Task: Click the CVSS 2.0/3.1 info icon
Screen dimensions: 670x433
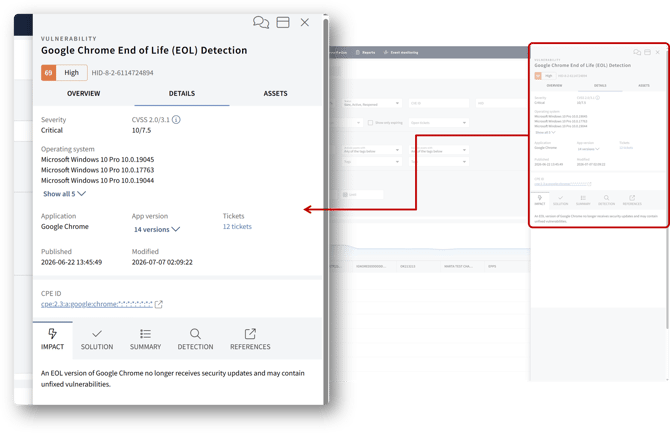Action: pos(176,120)
